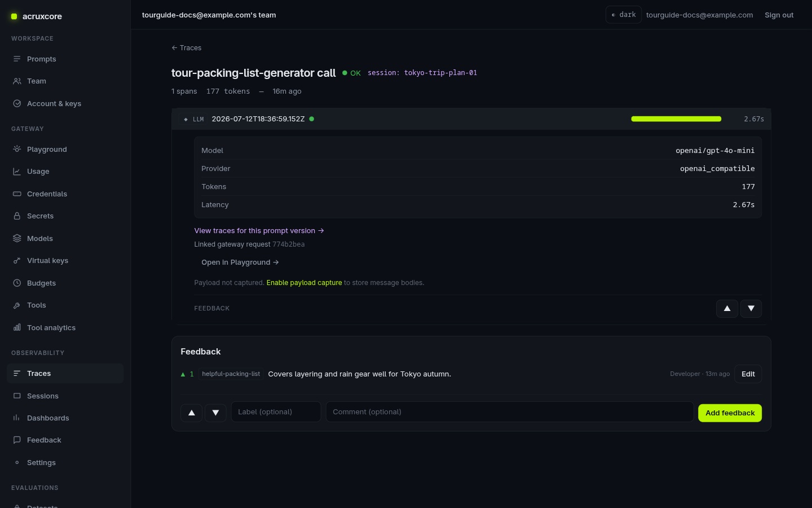Click the Secrets lock icon
Image resolution: width=812 pixels, height=508 pixels.
click(x=17, y=216)
